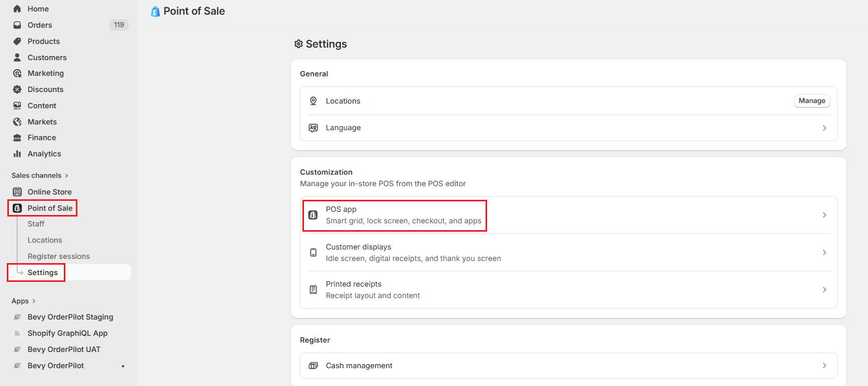
Task: Click the Customer displays device icon
Action: [313, 253]
